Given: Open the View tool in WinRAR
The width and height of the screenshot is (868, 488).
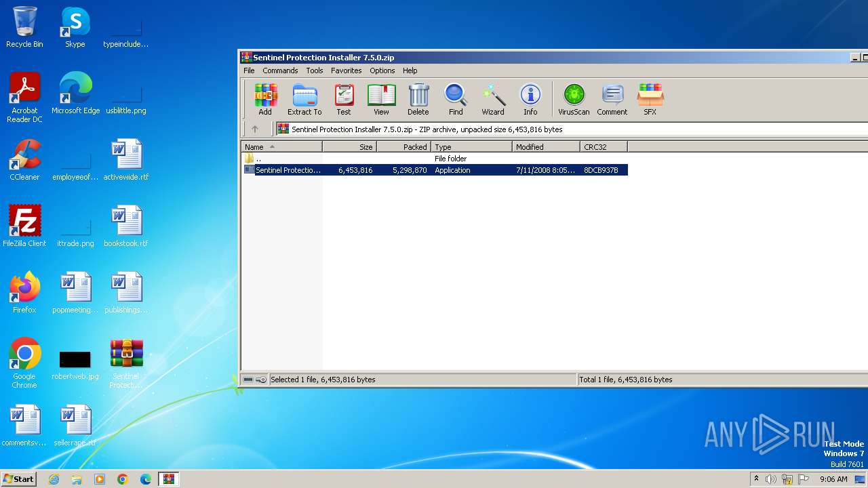Looking at the screenshot, I should (x=381, y=100).
